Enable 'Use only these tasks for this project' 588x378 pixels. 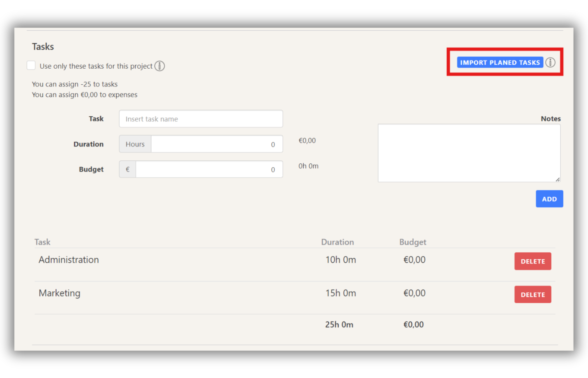(x=31, y=65)
